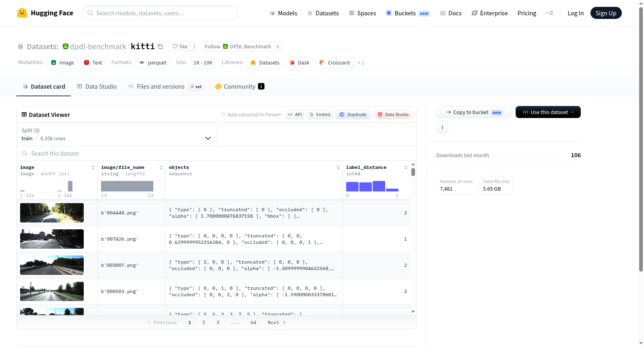Click the file_name lengths histogram bar
The width and height of the screenshot is (644, 347).
(127, 186)
